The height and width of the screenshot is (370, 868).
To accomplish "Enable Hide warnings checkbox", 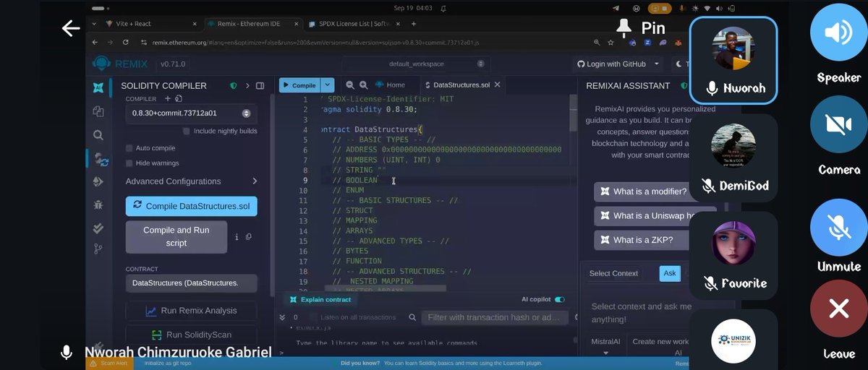I will click(129, 163).
